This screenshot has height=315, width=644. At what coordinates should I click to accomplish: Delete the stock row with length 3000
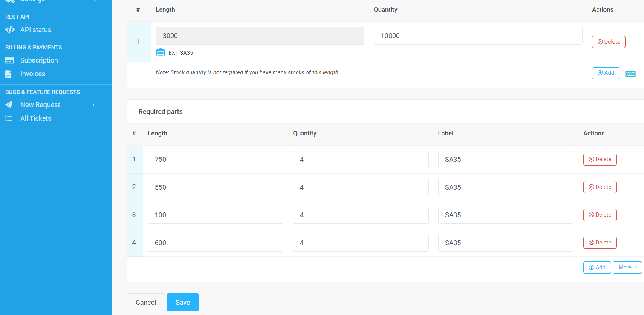tap(609, 42)
